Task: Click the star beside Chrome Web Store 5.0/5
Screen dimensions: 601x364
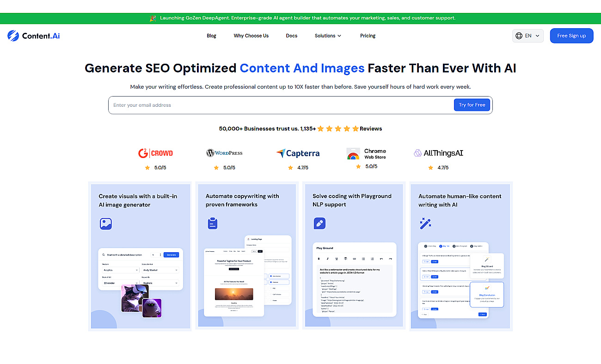Action: click(358, 166)
